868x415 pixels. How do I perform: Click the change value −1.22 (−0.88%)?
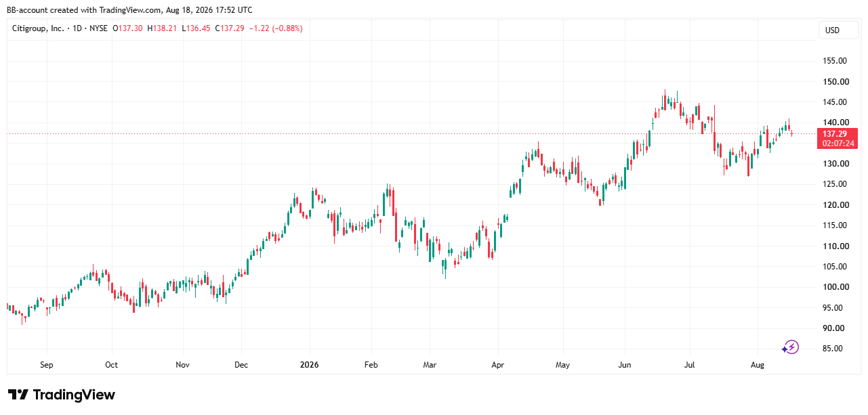pyautogui.click(x=275, y=28)
